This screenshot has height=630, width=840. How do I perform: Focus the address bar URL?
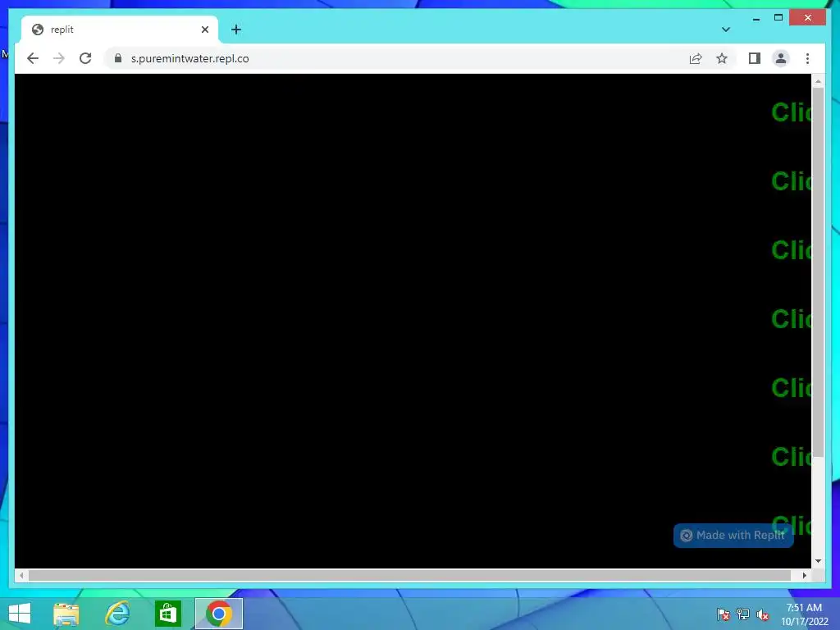189,58
